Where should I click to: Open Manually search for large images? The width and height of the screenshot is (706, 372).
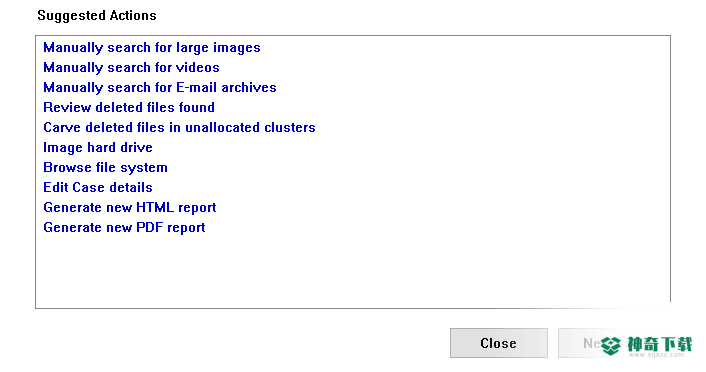tap(152, 48)
